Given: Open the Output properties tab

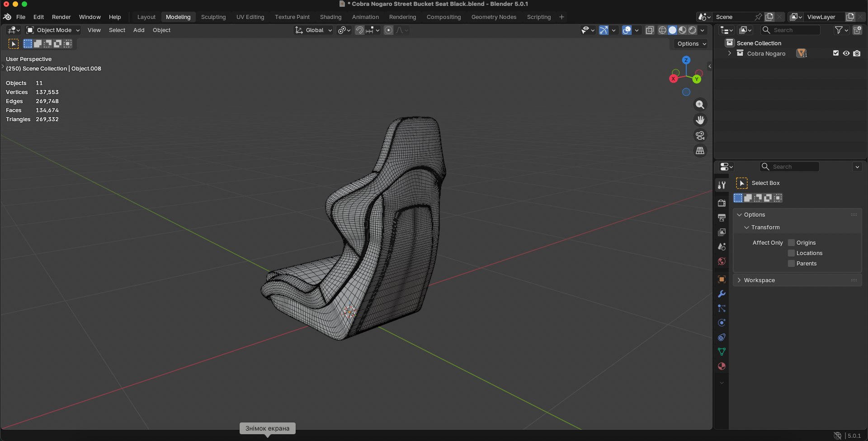Looking at the screenshot, I should coord(722,218).
